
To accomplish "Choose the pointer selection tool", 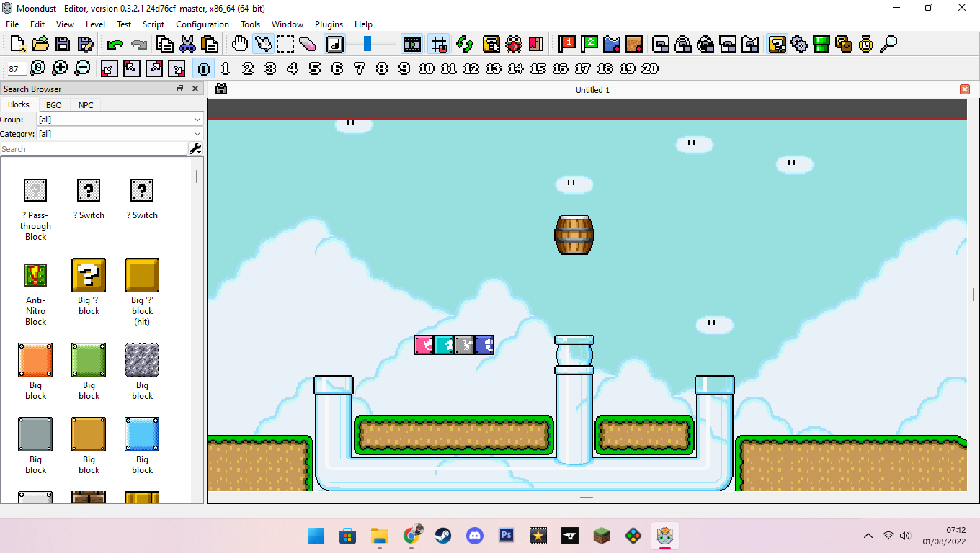I will (x=263, y=45).
